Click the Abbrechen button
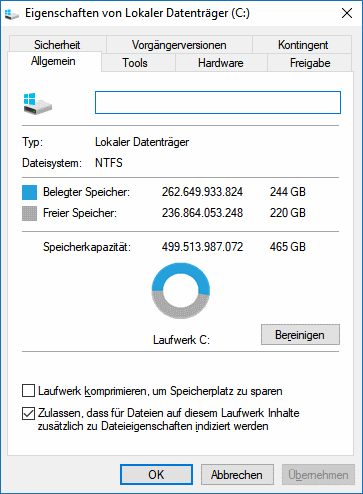Image resolution: width=363 pixels, height=494 pixels. point(237,475)
